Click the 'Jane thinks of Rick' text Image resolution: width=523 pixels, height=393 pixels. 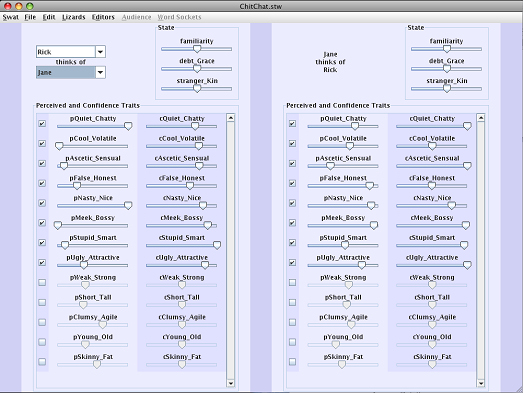coord(330,62)
